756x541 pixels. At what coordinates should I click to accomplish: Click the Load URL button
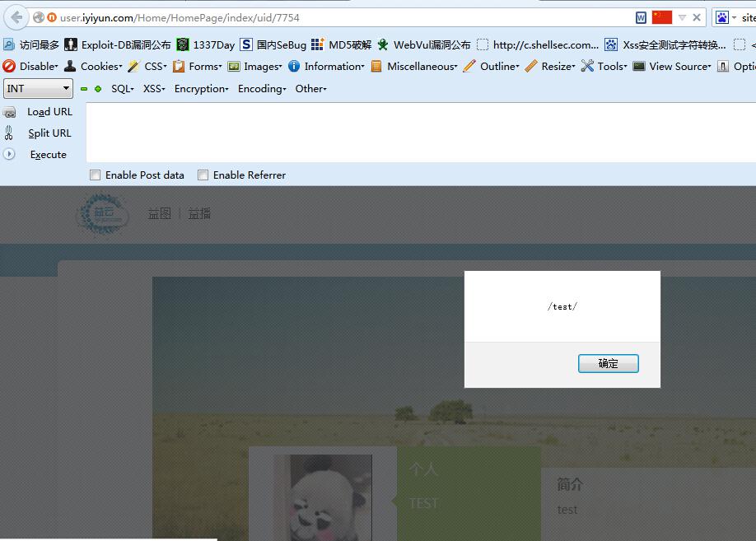point(49,112)
